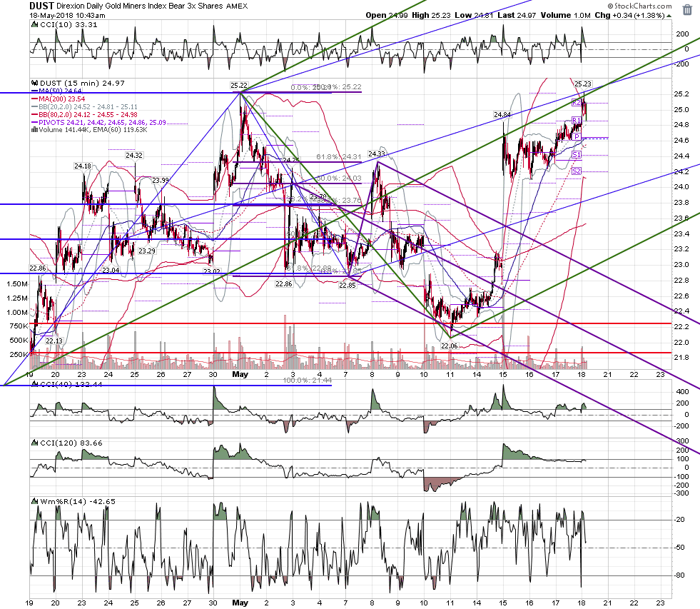The height and width of the screenshot is (609, 700).
Task: Click the candlestick icon before DUST (15 min)
Action: pyautogui.click(x=35, y=83)
